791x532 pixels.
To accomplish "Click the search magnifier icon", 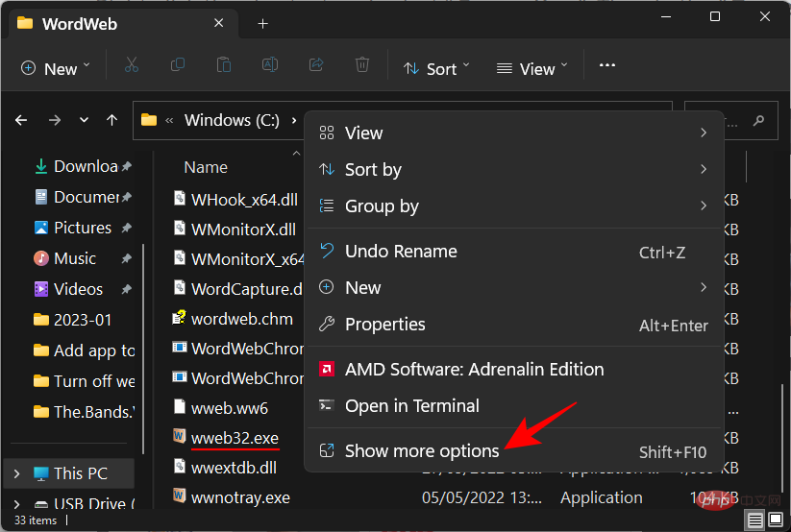I will [758, 121].
